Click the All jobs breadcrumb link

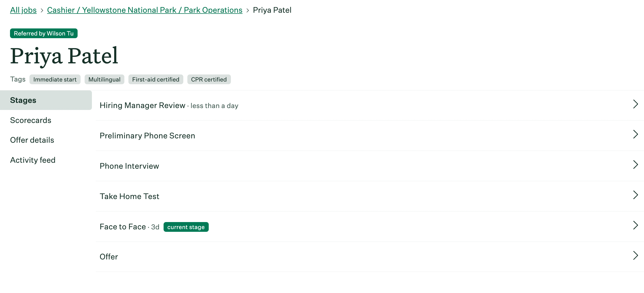[23, 10]
